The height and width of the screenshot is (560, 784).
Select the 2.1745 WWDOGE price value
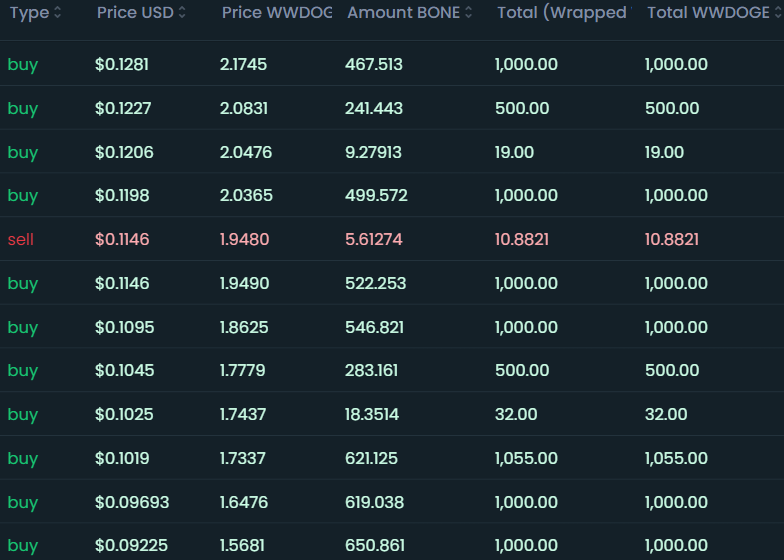(x=244, y=64)
